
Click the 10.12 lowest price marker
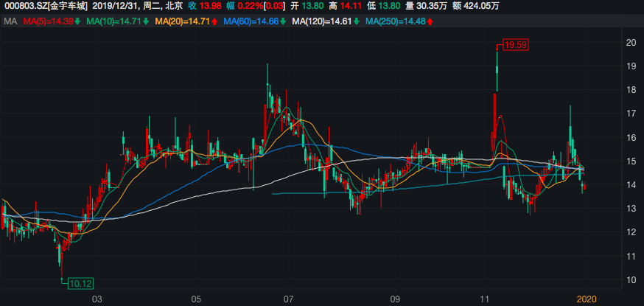(78, 282)
